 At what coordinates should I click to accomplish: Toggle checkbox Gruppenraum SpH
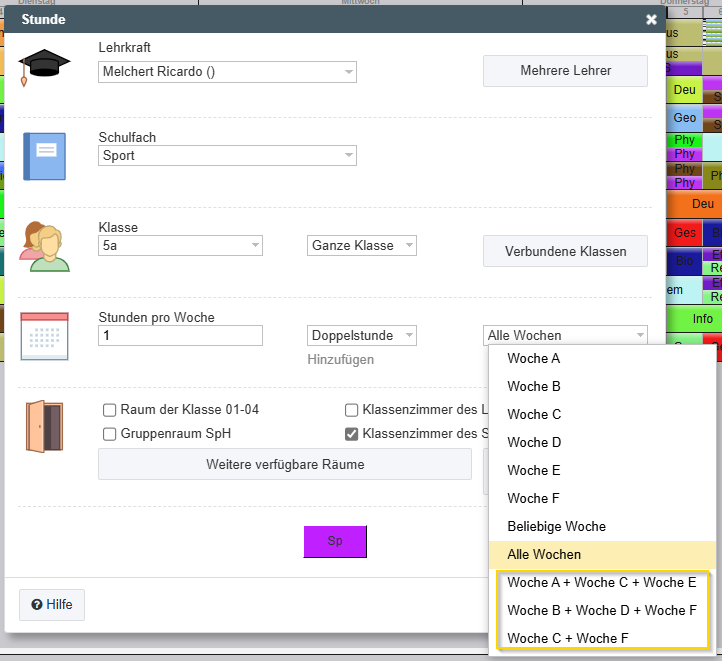click(109, 434)
